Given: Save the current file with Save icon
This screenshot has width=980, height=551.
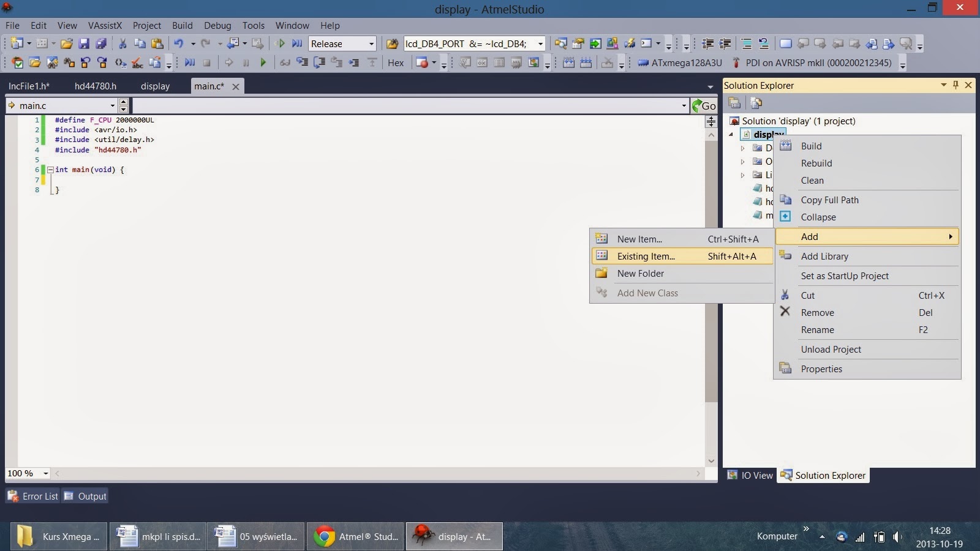Looking at the screenshot, I should pyautogui.click(x=84, y=43).
